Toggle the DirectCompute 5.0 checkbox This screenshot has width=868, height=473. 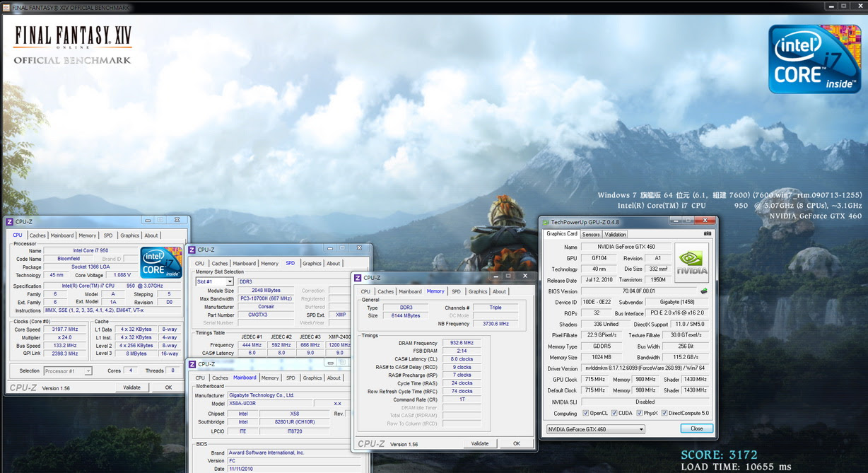point(664,413)
